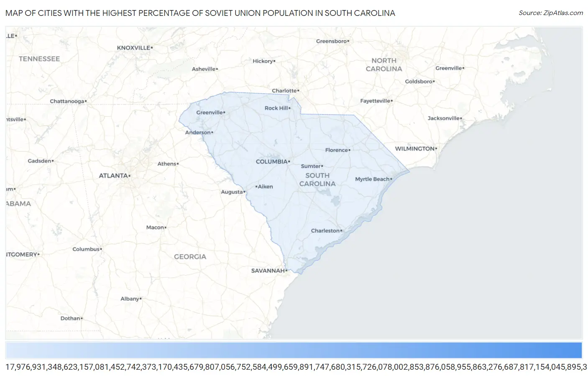Click the Myrtle Beach label

372,179
